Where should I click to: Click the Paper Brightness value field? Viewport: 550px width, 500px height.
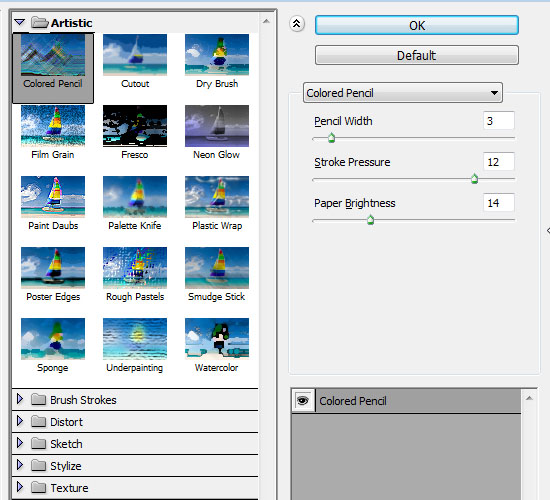click(x=499, y=202)
